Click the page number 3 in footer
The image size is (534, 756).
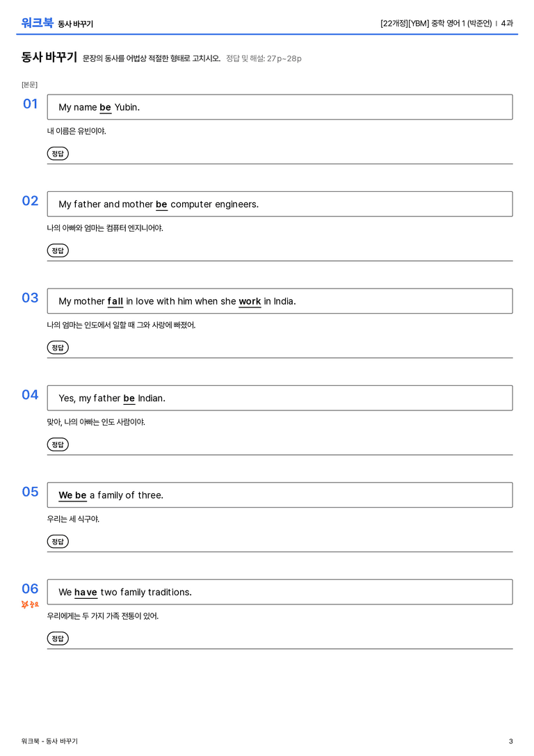(x=510, y=741)
